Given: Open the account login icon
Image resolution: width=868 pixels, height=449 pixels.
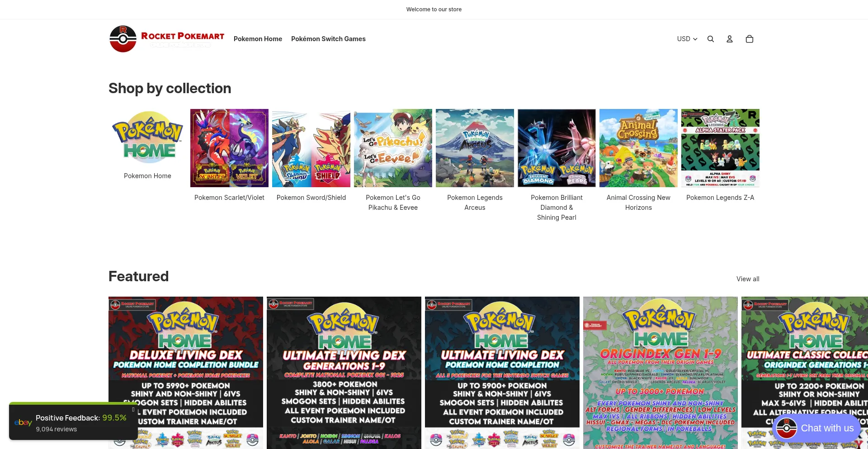Looking at the screenshot, I should (x=730, y=39).
